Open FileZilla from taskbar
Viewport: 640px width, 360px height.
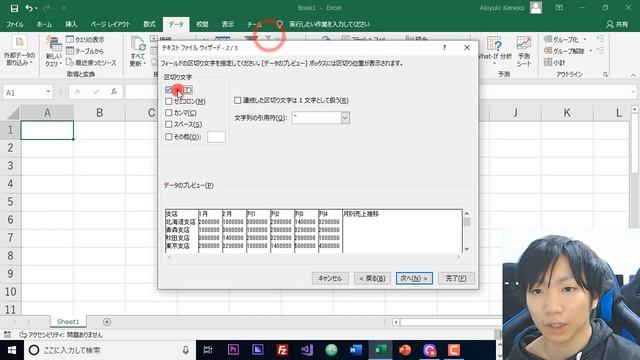pyautogui.click(x=282, y=350)
